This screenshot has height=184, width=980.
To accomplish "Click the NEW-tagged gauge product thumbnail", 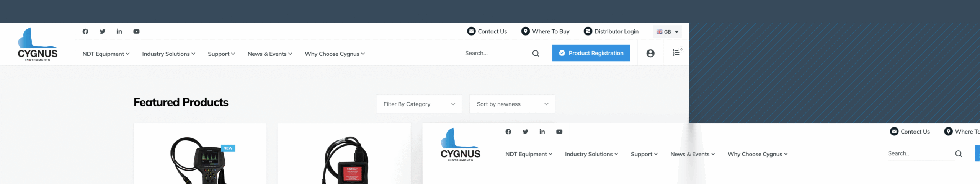I will pos(200,160).
